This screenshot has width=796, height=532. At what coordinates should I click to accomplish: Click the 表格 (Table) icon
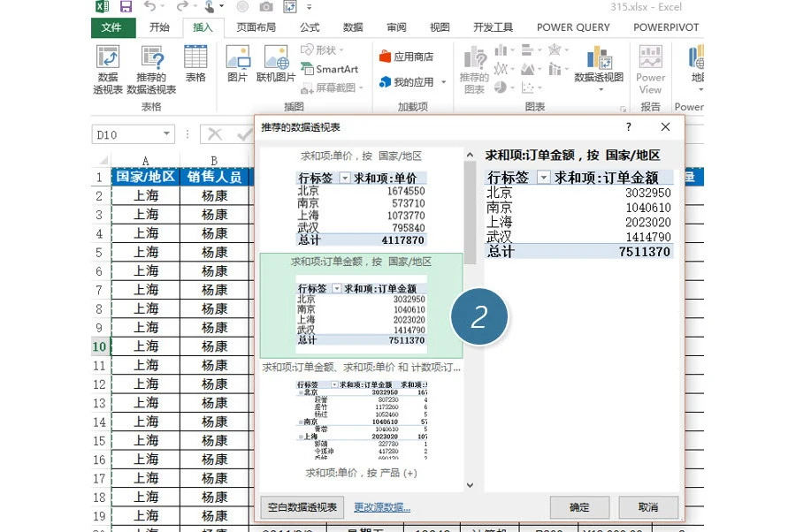pyautogui.click(x=195, y=65)
